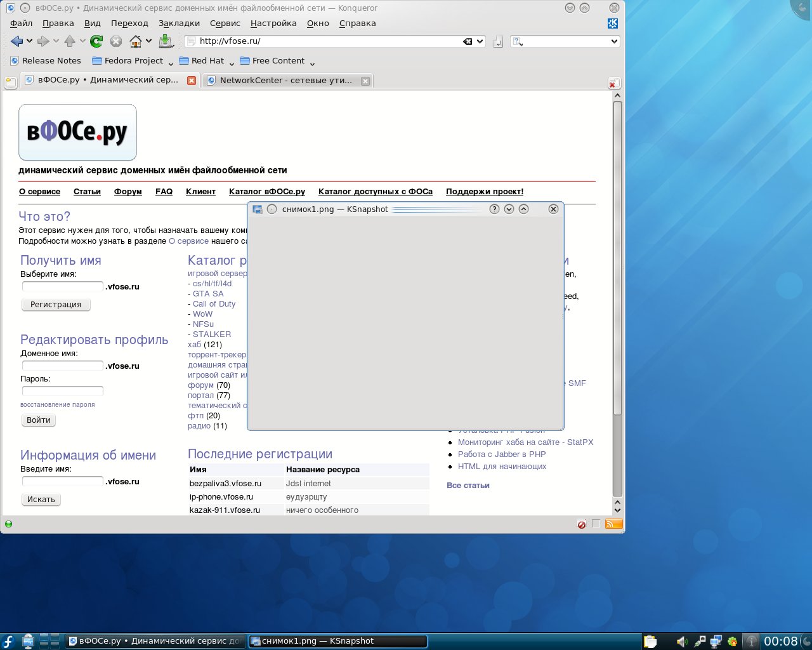The width and height of the screenshot is (812, 650).
Task: Click the page vertical scrollbar
Action: coord(617,254)
